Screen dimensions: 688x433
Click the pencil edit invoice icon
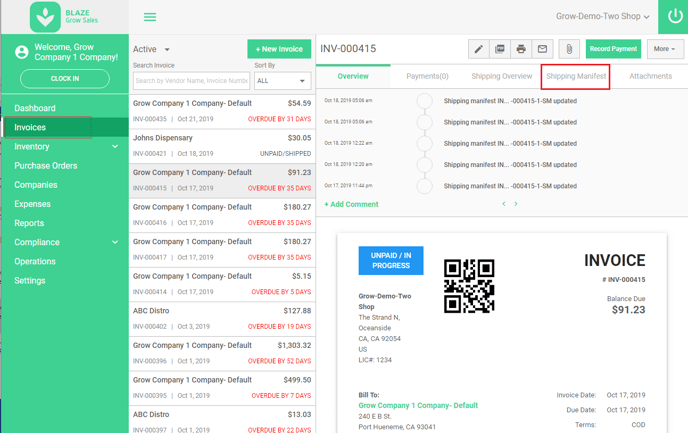(478, 49)
